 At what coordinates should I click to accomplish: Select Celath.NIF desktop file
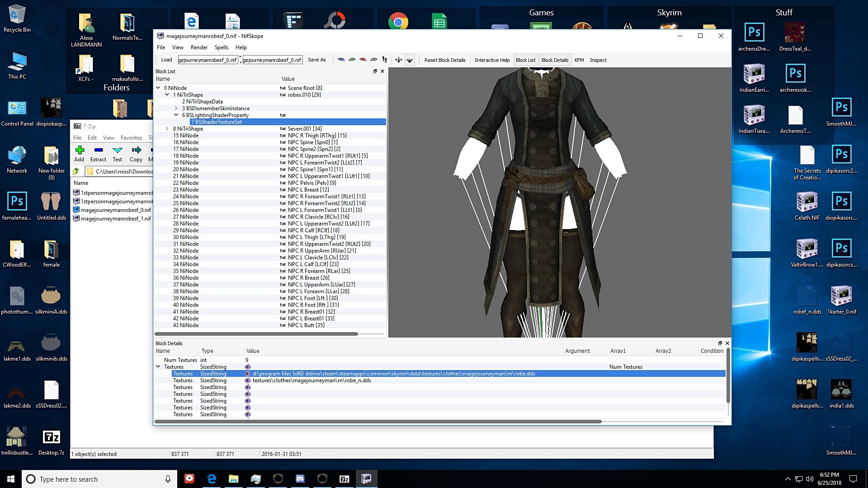[x=807, y=206]
